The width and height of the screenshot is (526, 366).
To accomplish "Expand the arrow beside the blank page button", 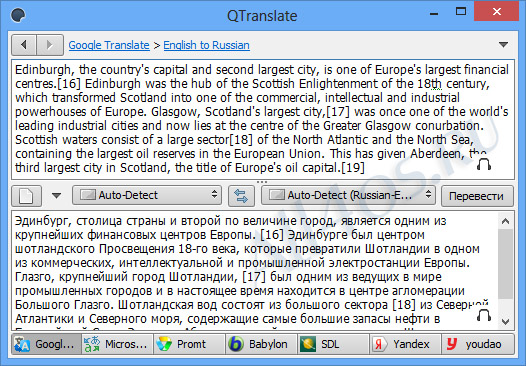I will click(56, 195).
